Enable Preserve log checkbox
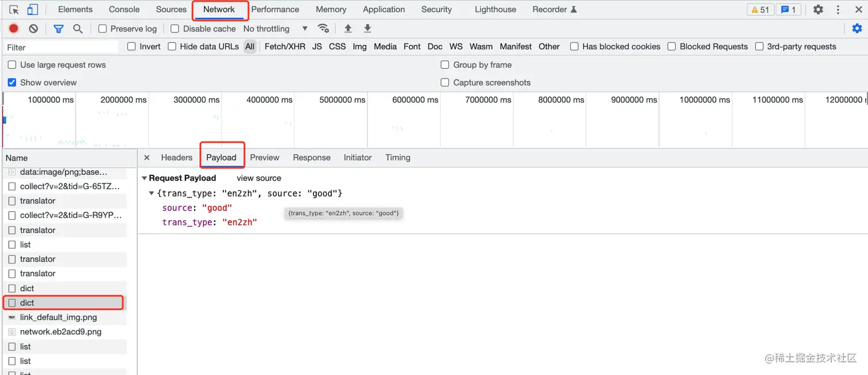Viewport: 868px width, 375px height. pyautogui.click(x=103, y=29)
